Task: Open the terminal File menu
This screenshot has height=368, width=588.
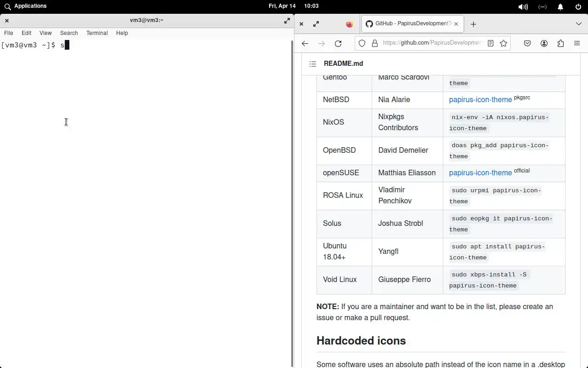Action: tap(9, 33)
